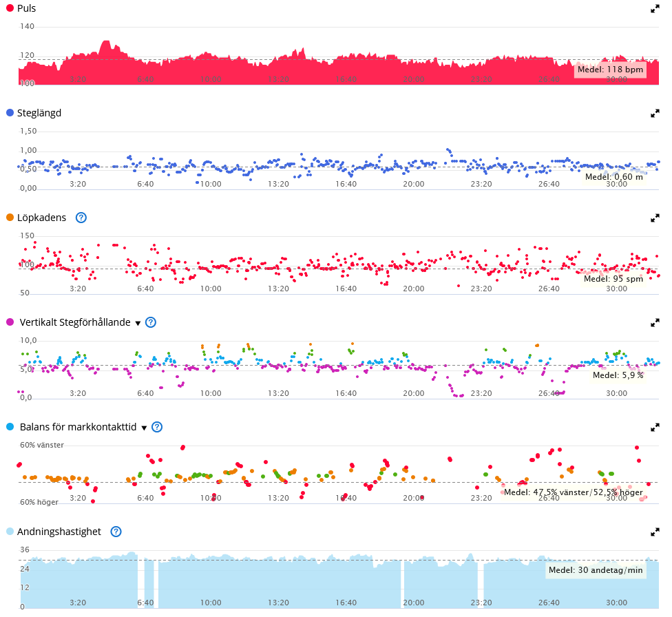Click the Vertikalt Stegförhållande title text
The image size is (672, 617).
pyautogui.click(x=75, y=322)
